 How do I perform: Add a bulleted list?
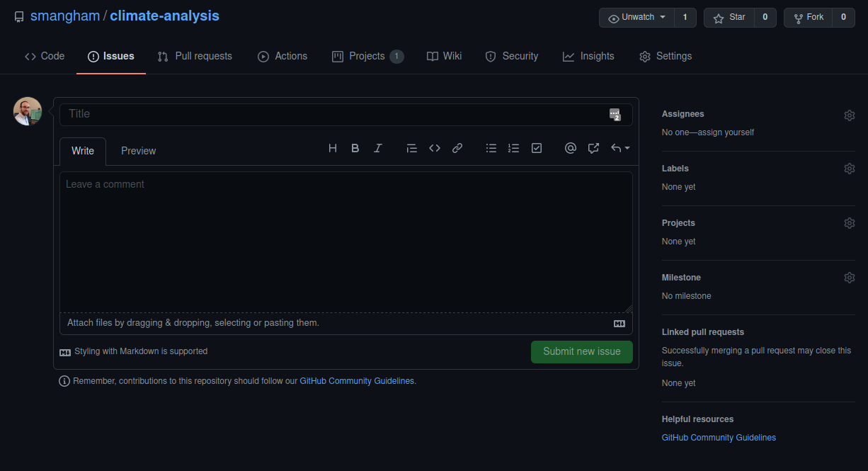tap(491, 148)
